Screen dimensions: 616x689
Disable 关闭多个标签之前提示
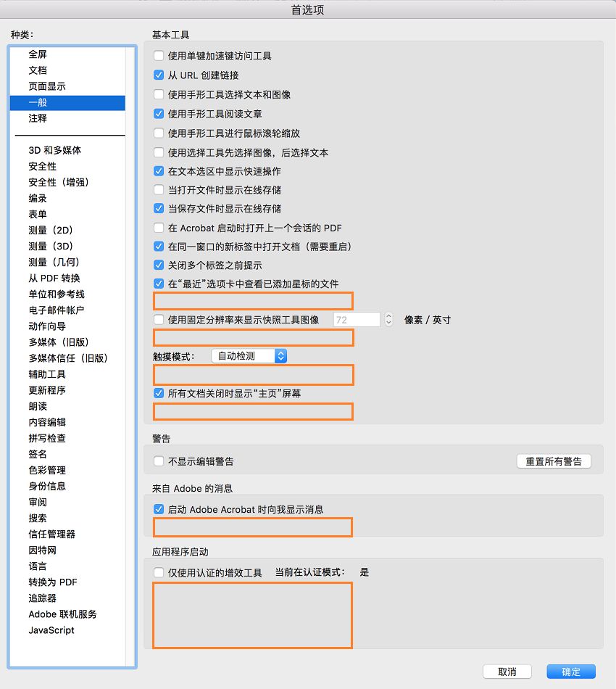[x=158, y=265]
